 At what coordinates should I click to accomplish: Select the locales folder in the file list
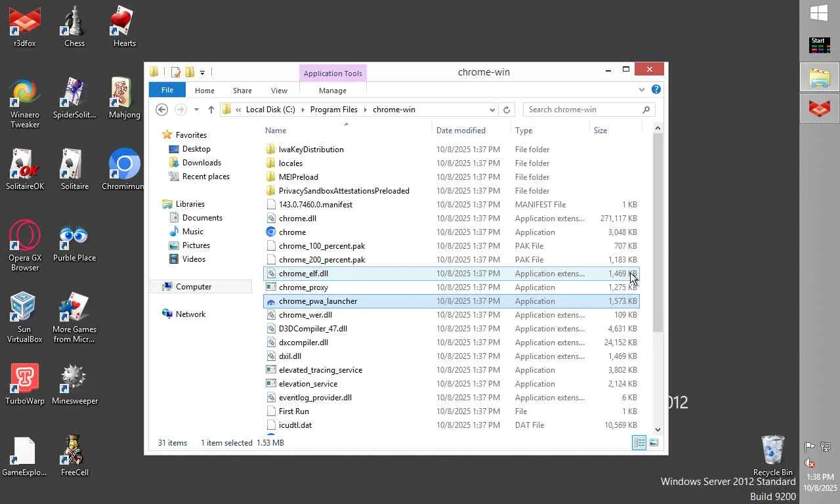coord(451,163)
